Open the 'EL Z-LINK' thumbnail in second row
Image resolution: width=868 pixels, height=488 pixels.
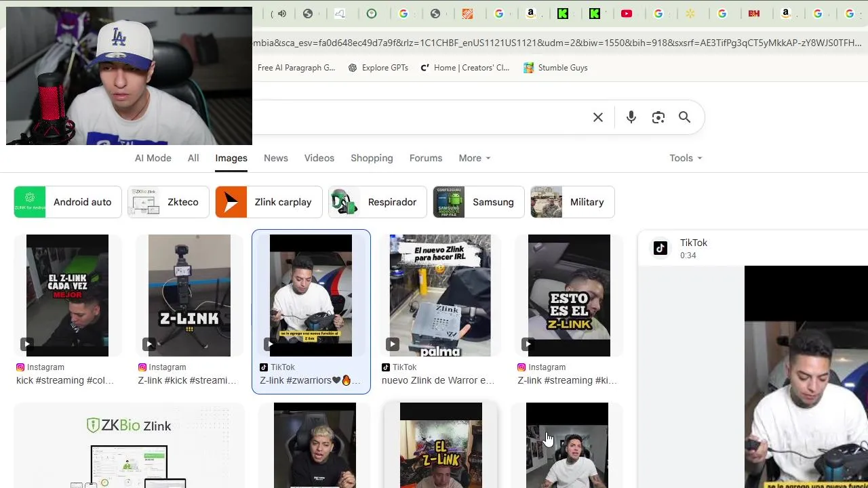(x=441, y=445)
